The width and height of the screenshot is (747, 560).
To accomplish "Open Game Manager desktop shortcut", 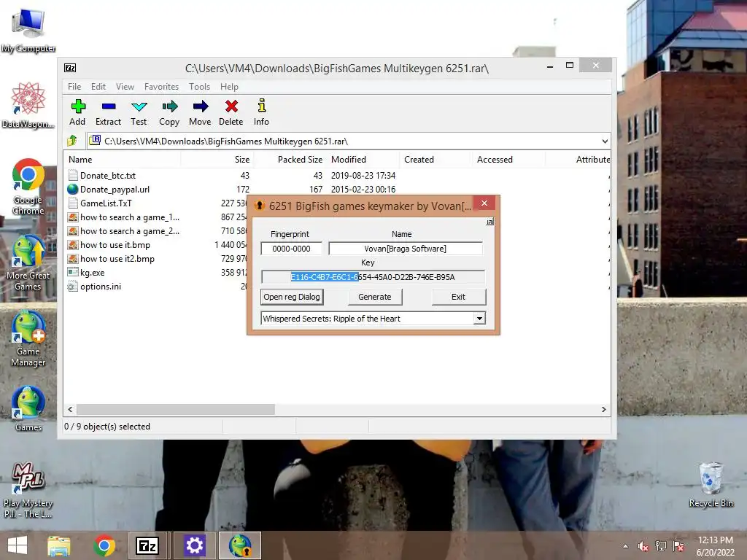I will (28, 338).
